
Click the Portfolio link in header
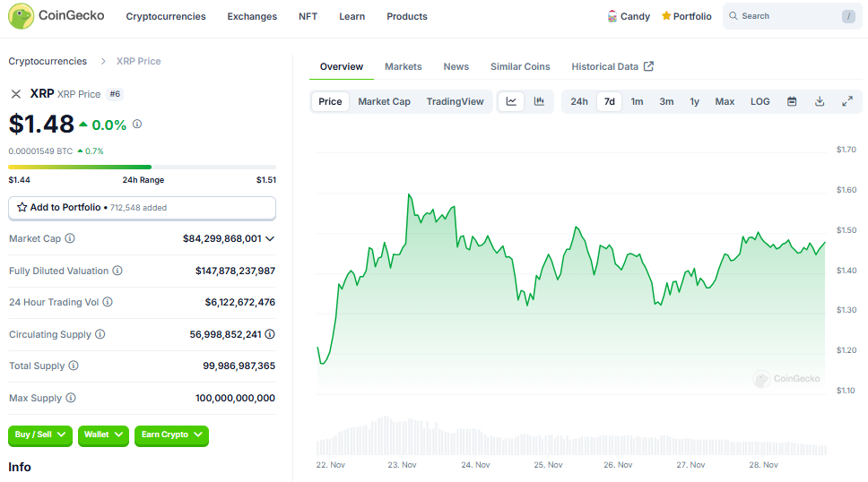(692, 16)
